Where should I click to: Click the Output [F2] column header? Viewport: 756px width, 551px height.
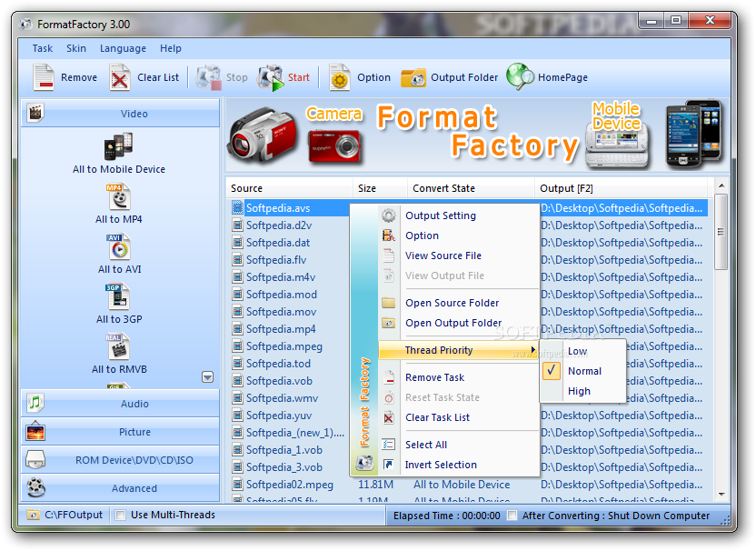(621, 188)
